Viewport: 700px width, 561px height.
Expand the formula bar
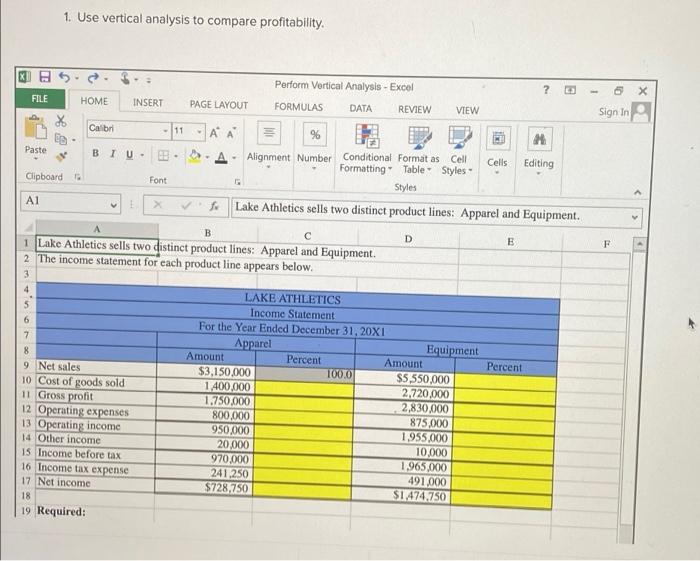[x=636, y=218]
